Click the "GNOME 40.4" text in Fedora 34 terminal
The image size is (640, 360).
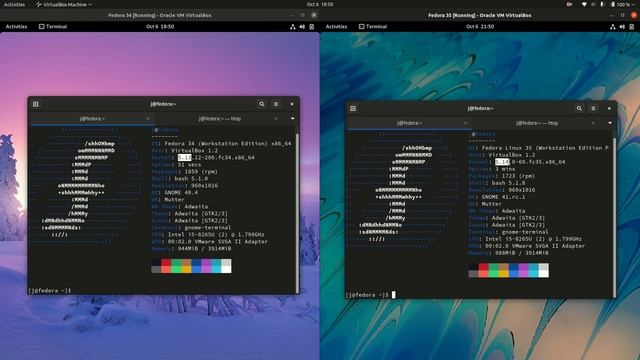[x=181, y=193]
